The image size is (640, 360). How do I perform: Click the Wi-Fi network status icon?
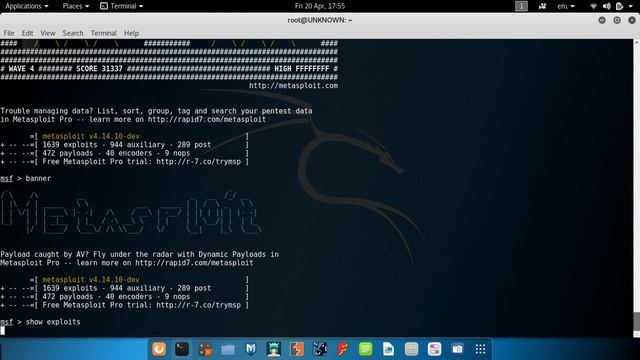[x=593, y=6]
